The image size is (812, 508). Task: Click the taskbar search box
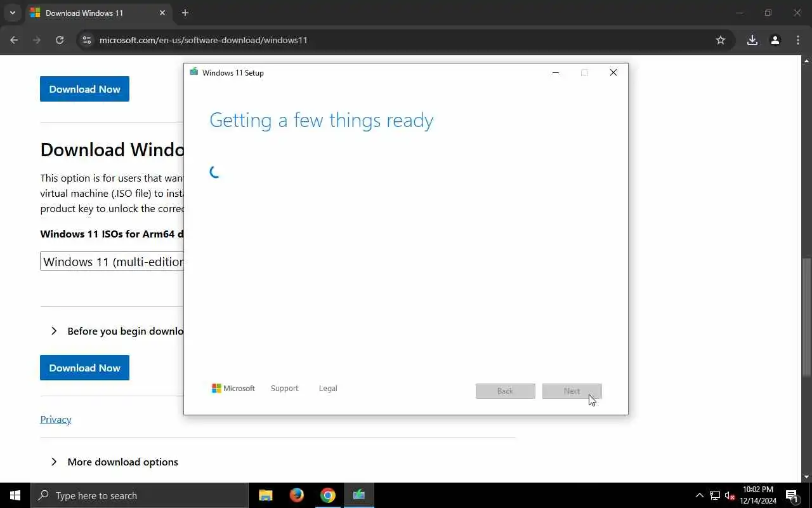[140, 495]
